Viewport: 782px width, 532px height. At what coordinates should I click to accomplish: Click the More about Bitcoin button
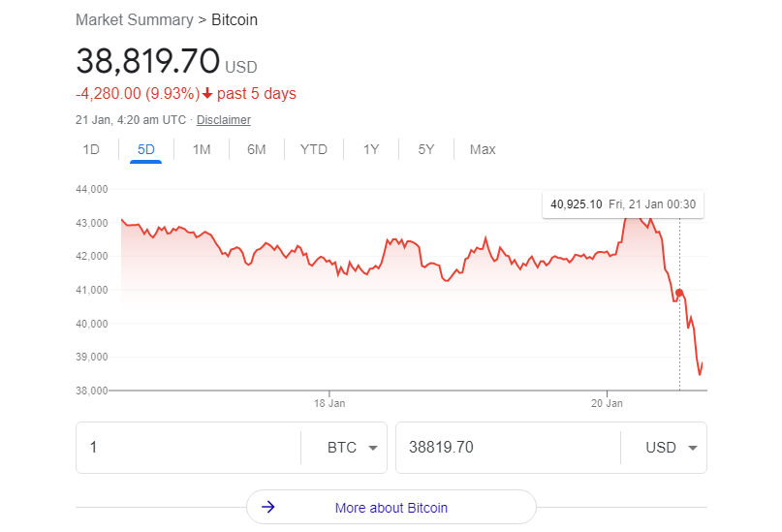391,507
